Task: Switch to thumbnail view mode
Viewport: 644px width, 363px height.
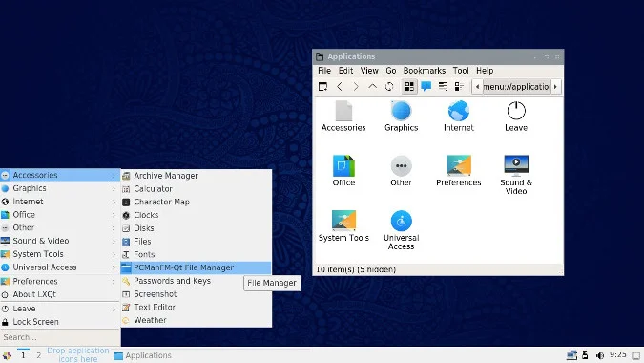Action: 426,86
